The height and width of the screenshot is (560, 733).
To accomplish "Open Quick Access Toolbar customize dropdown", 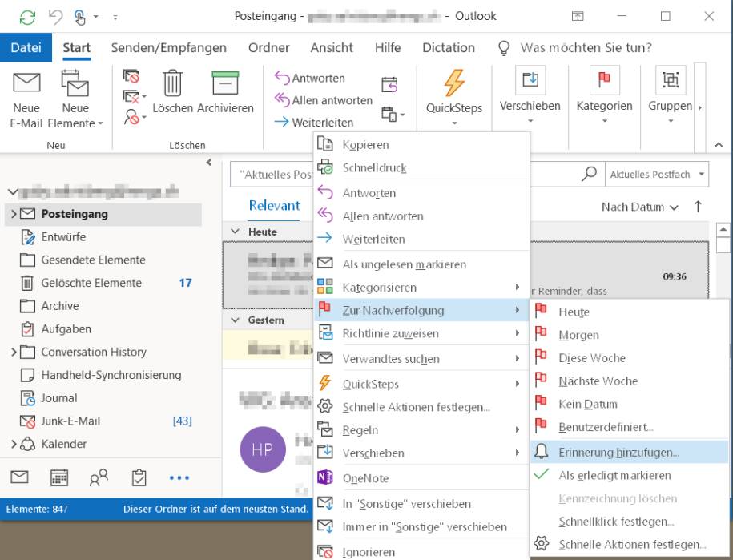I will pos(115,18).
